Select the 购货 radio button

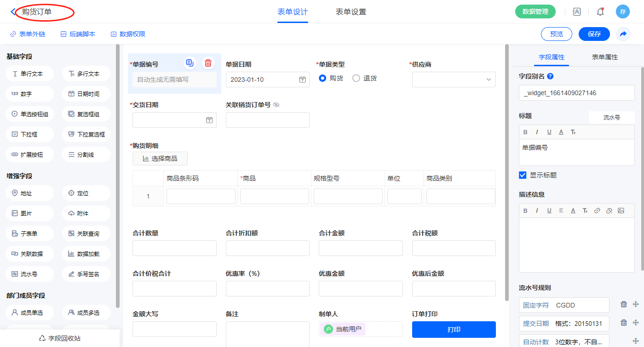322,78
